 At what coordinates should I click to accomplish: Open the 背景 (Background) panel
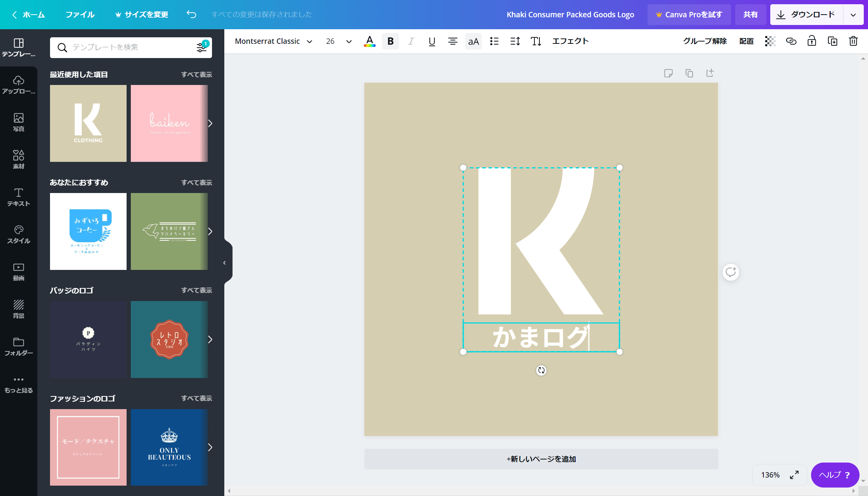[18, 308]
